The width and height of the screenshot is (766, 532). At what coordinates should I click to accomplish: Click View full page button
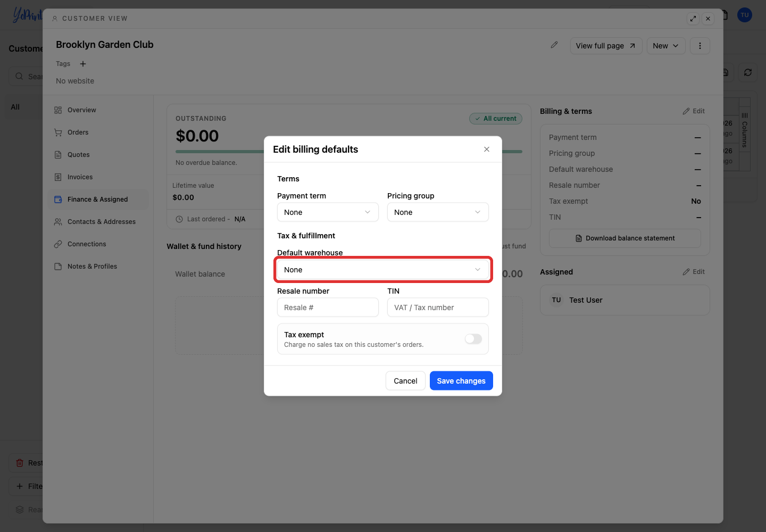(606, 46)
